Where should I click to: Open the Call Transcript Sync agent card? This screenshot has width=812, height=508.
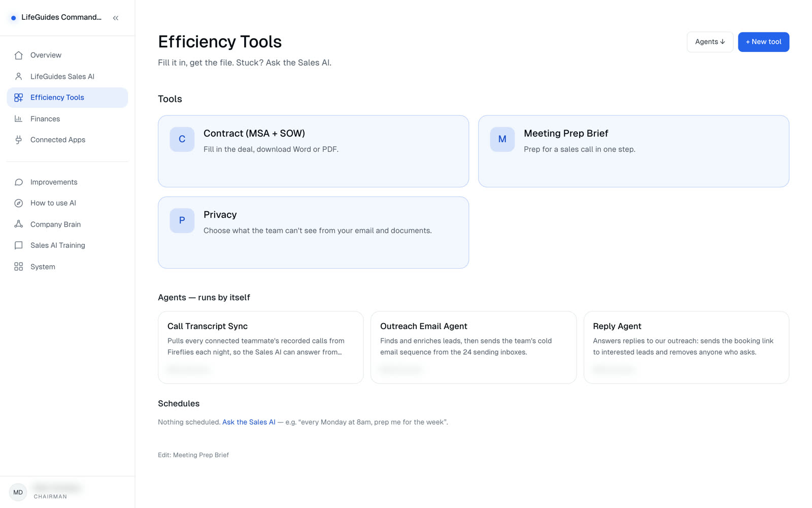(260, 347)
